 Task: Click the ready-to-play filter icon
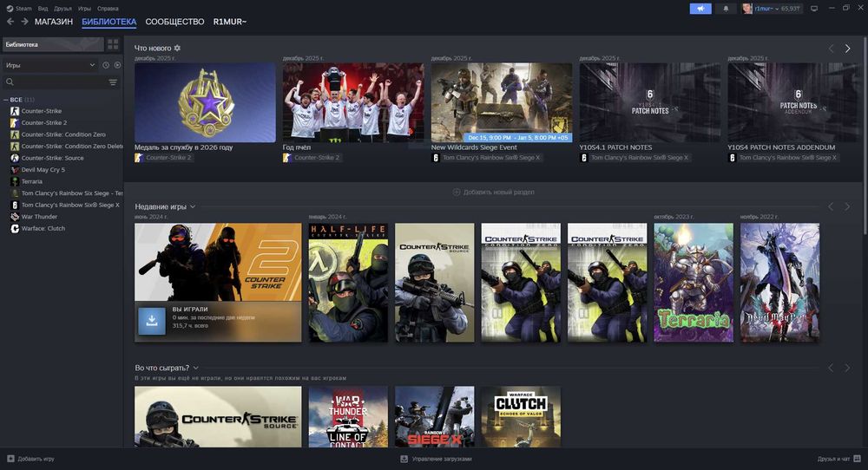(x=117, y=65)
